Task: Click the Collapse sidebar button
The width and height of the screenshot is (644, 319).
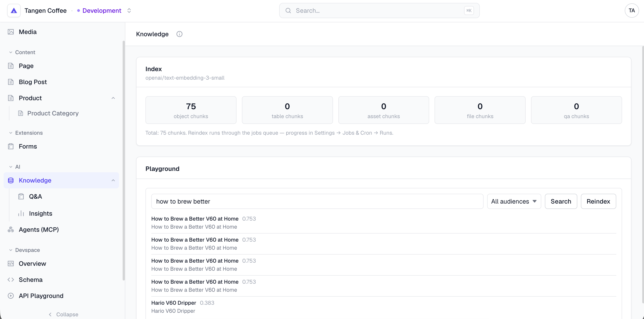Action: 63,314
